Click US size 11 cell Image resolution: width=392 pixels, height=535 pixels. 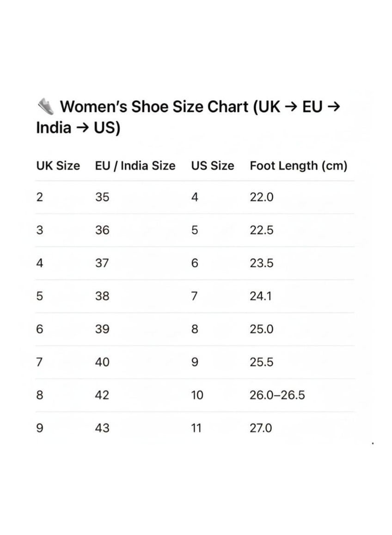pos(196,428)
